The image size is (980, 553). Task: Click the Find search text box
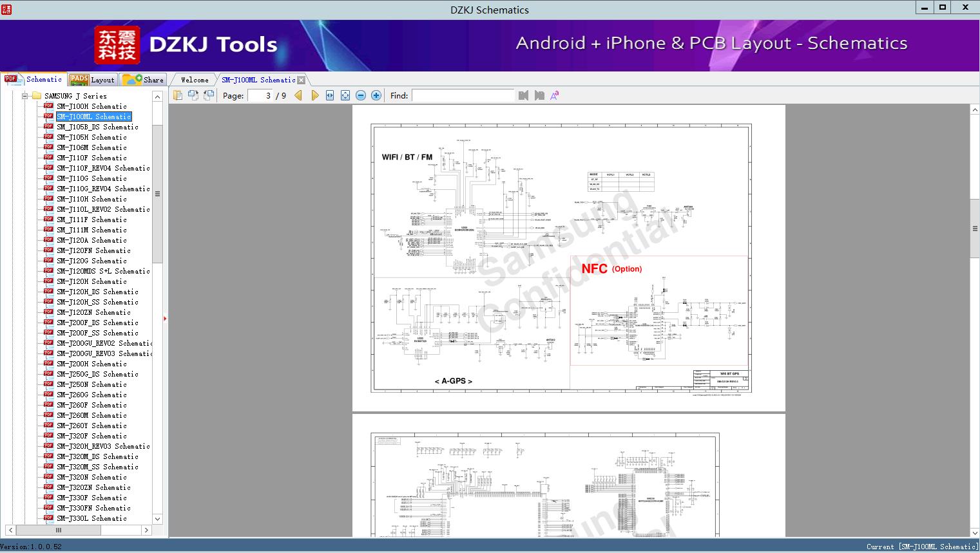coord(463,95)
